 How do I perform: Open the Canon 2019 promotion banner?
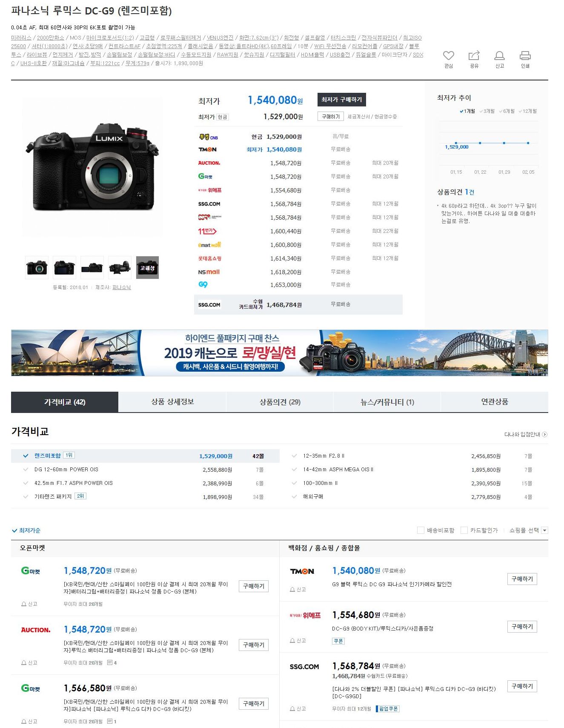pyautogui.click(x=280, y=353)
